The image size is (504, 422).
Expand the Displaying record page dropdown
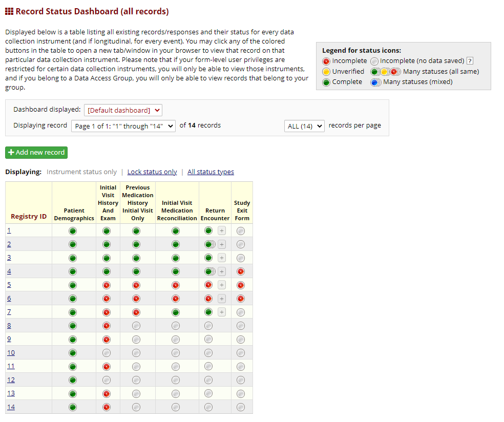coord(123,126)
